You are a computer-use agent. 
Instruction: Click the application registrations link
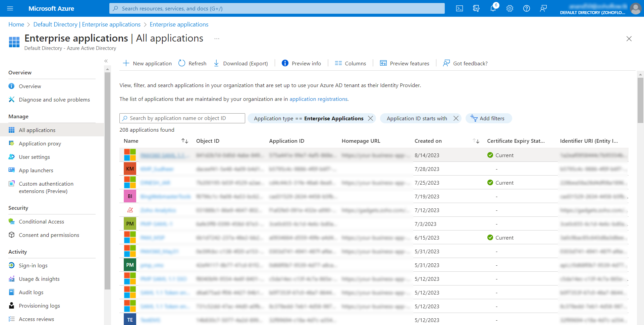pyautogui.click(x=318, y=99)
